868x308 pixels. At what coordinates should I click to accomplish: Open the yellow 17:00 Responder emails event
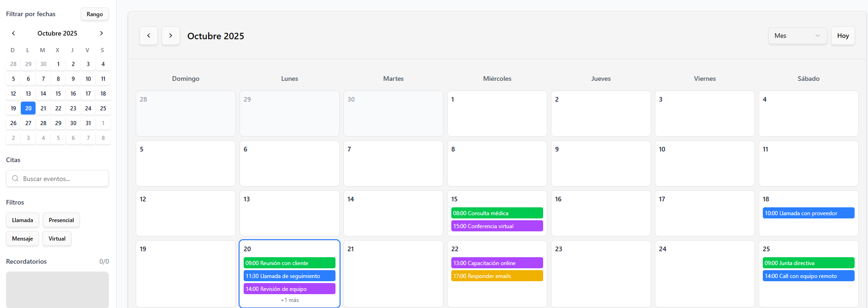point(497,276)
